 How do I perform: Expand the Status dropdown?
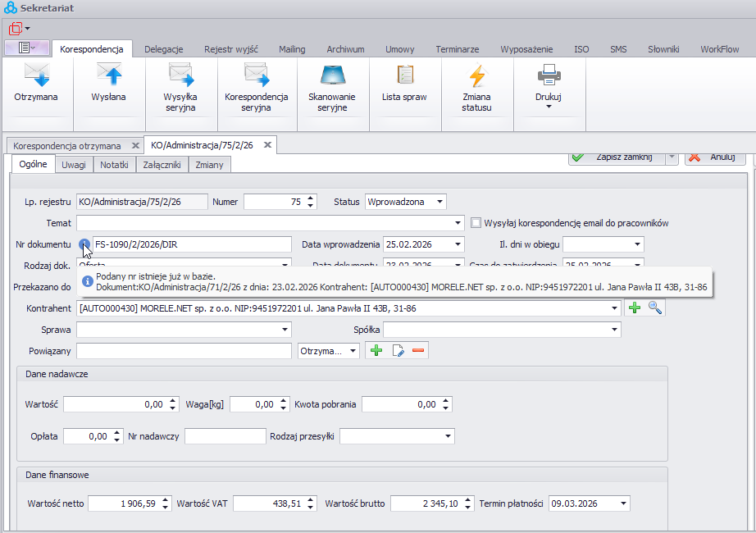(439, 202)
